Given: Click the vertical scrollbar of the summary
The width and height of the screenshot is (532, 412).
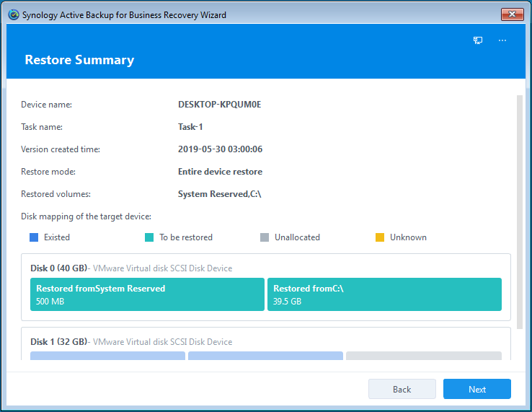Looking at the screenshot, I should coord(520,209).
